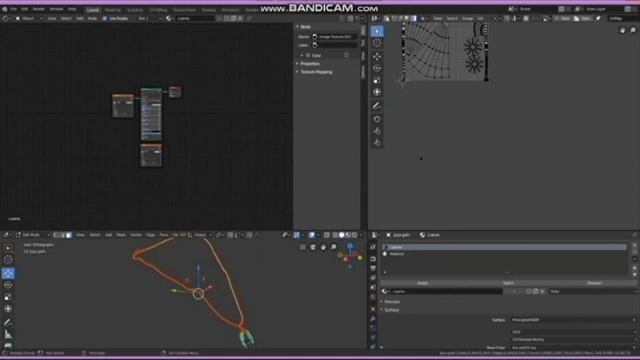Switch to the UV Editing workspace tab
Screen dimensions: 640x360
tap(158, 10)
